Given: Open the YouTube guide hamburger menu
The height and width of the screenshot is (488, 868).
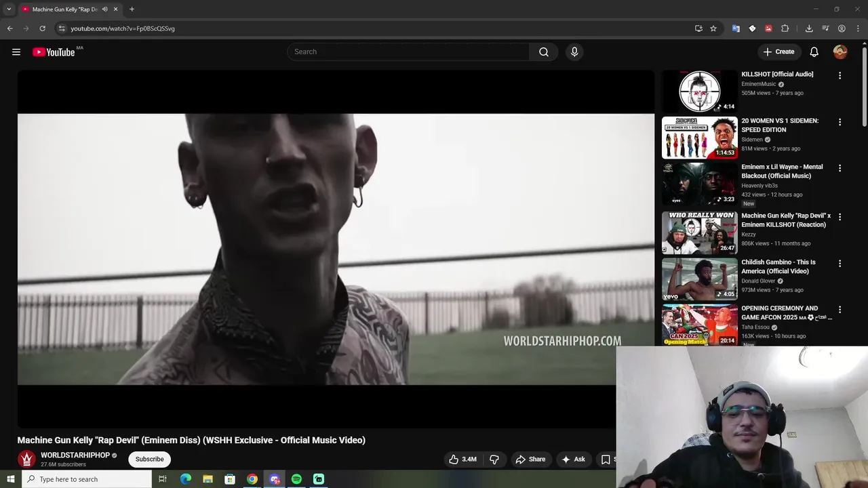Looking at the screenshot, I should 16,52.
